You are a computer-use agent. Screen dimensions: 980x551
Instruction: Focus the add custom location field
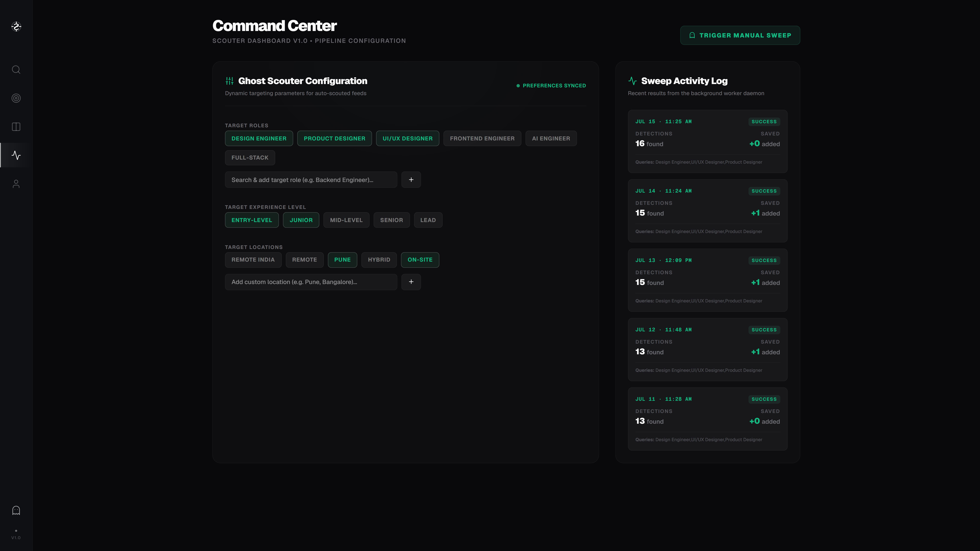311,282
